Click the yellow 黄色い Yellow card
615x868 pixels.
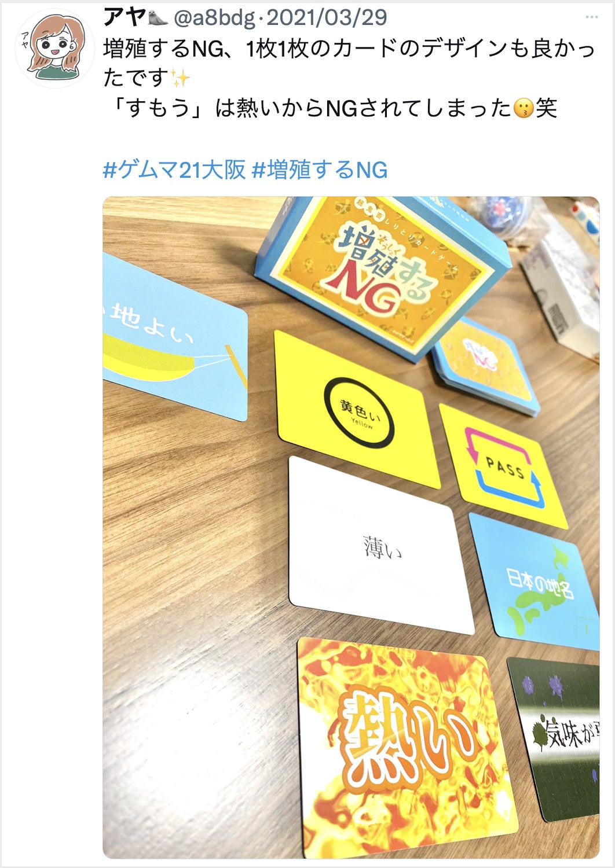(x=357, y=410)
